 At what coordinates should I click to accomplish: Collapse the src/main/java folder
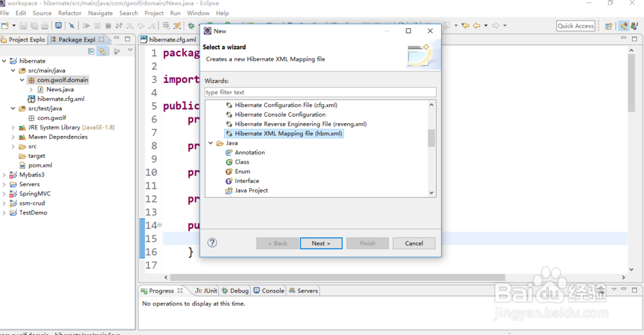click(13, 70)
